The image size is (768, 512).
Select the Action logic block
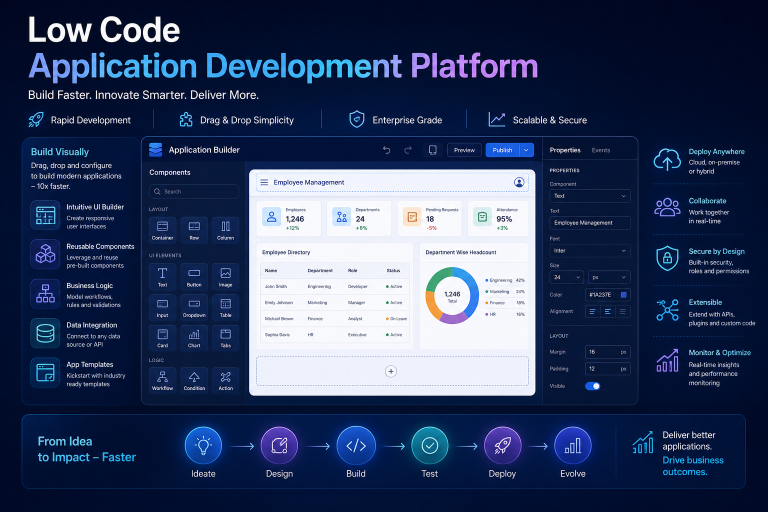click(225, 380)
